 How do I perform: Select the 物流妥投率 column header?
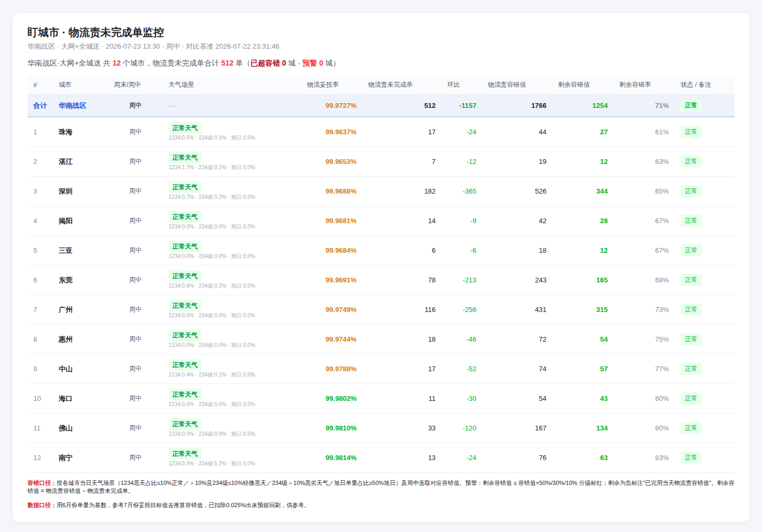(x=323, y=85)
